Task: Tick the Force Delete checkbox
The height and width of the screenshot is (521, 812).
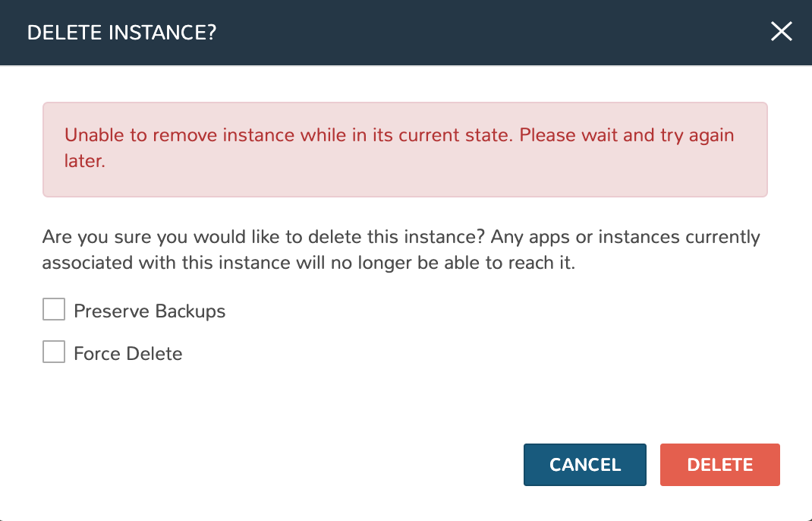Action: tap(54, 352)
